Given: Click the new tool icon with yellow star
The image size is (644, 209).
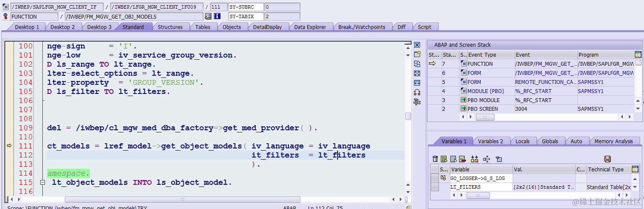Looking at the screenshot, I should (417, 55).
